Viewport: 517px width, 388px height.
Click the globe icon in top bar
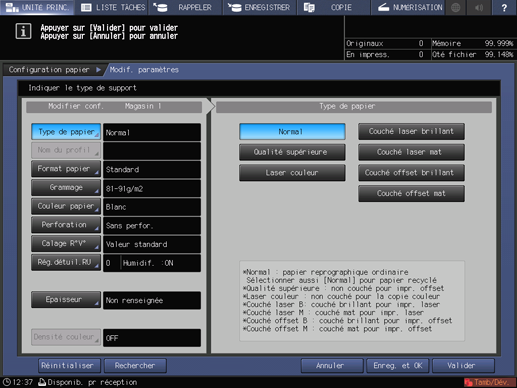click(x=456, y=7)
